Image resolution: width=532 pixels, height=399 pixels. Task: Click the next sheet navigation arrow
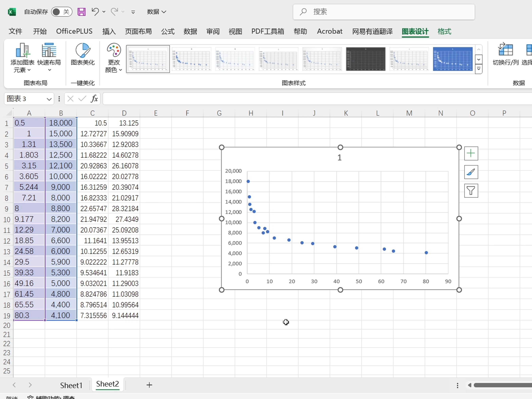point(30,385)
